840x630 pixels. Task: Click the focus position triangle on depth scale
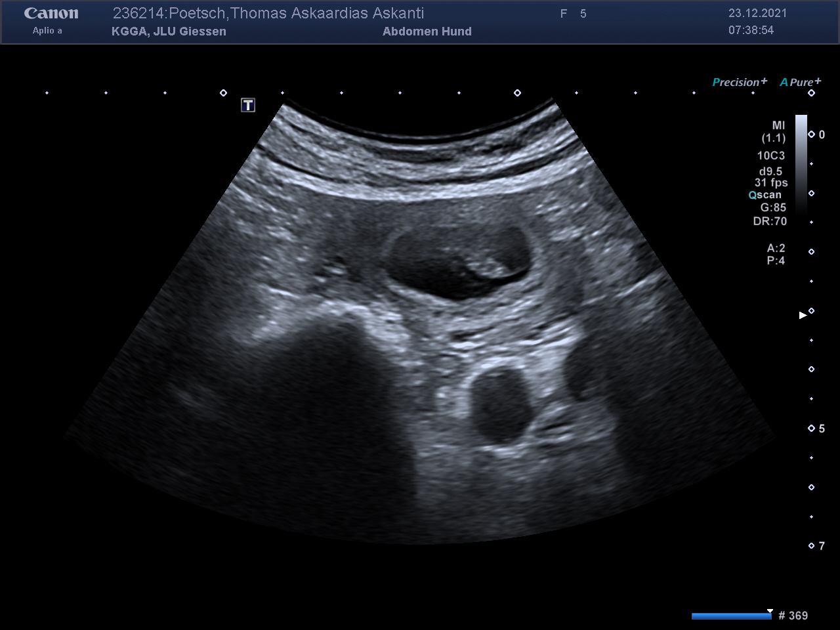click(x=803, y=316)
